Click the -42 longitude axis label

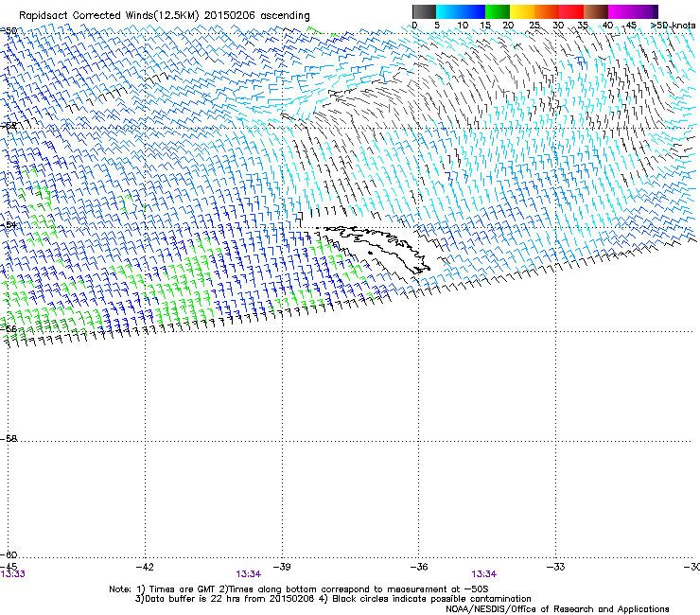[x=145, y=567]
